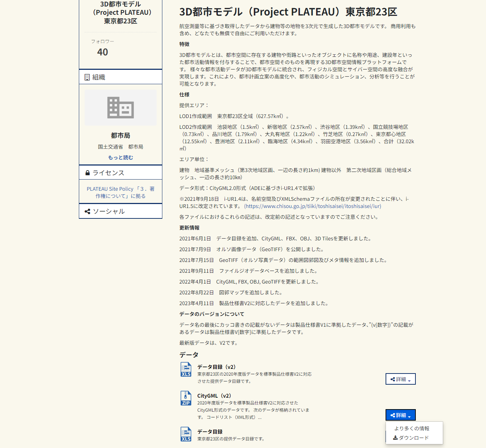
Task: Click the データ形式：CityGML2.0形式 line
Action: click(248, 188)
